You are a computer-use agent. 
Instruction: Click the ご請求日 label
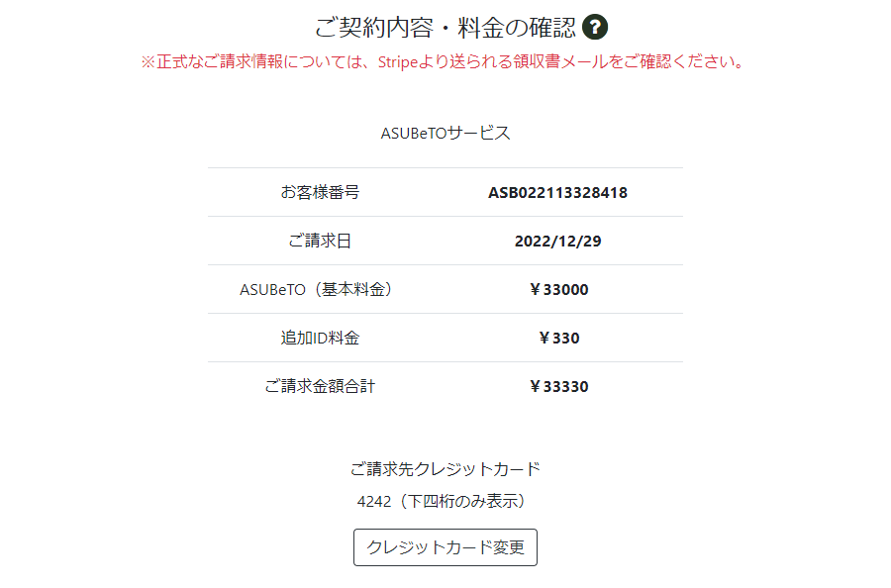[x=320, y=241]
